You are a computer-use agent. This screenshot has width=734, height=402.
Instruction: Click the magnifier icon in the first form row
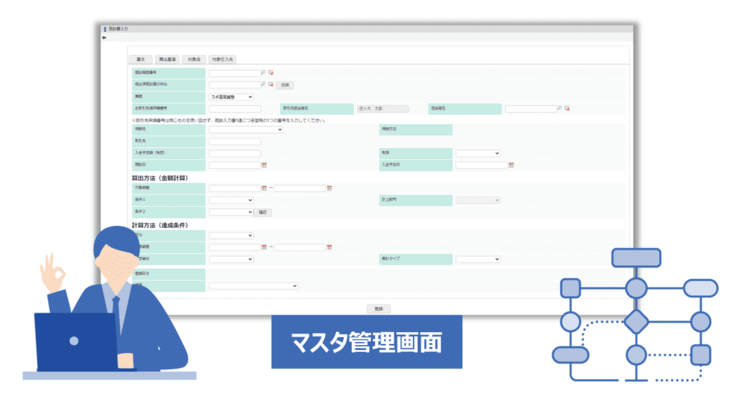pyautogui.click(x=263, y=73)
